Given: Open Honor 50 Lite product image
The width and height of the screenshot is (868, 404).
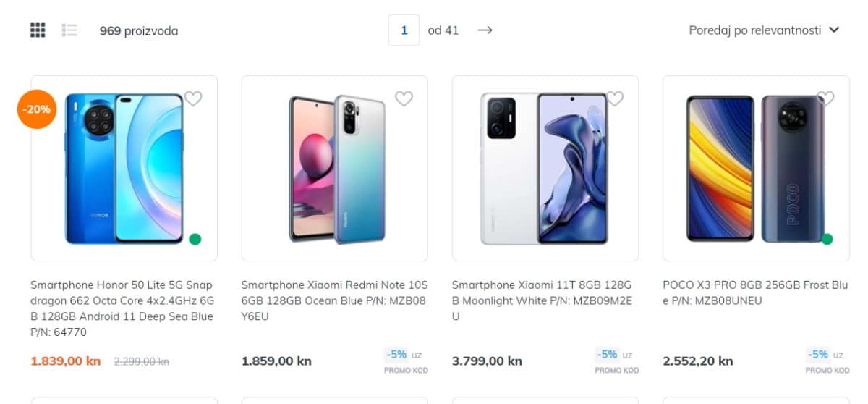Looking at the screenshot, I should [124, 168].
